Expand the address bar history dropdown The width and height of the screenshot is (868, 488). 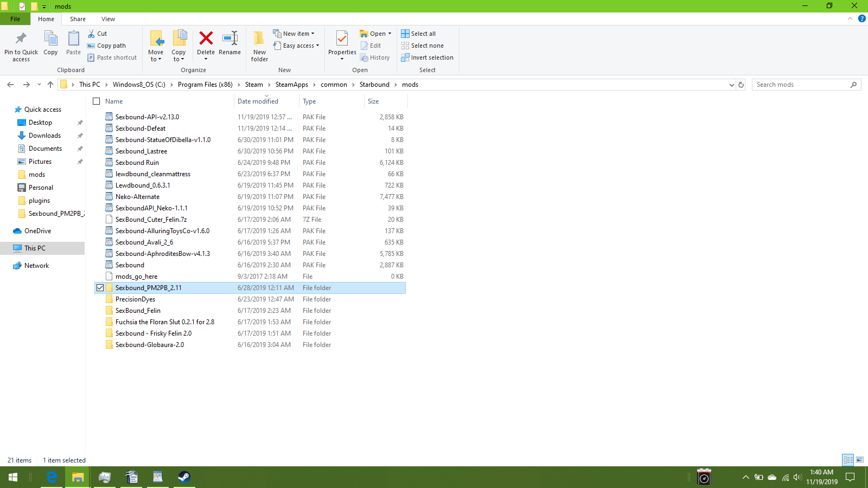tap(731, 85)
